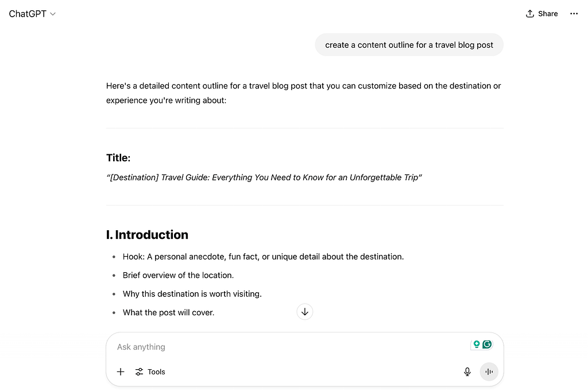Click the chevron next to ChatGPT
The height and width of the screenshot is (391, 588).
(53, 14)
